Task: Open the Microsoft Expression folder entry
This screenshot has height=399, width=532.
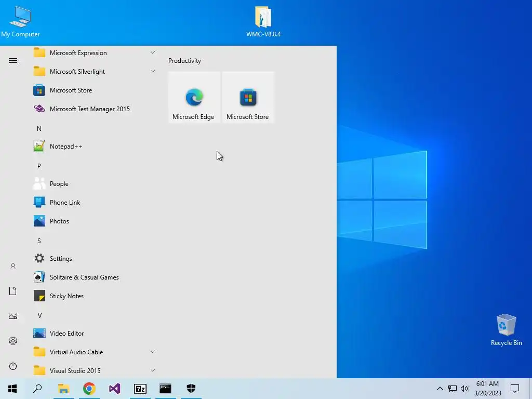Action: click(x=95, y=52)
